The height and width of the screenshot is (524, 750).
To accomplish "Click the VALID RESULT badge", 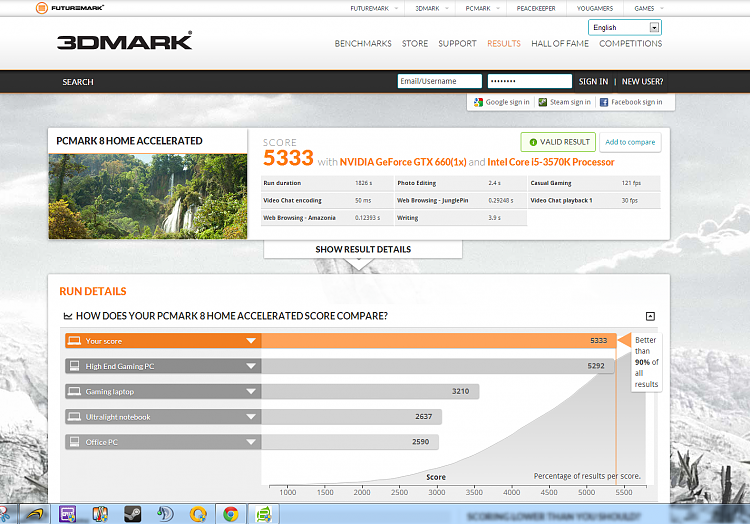I will pyautogui.click(x=558, y=142).
